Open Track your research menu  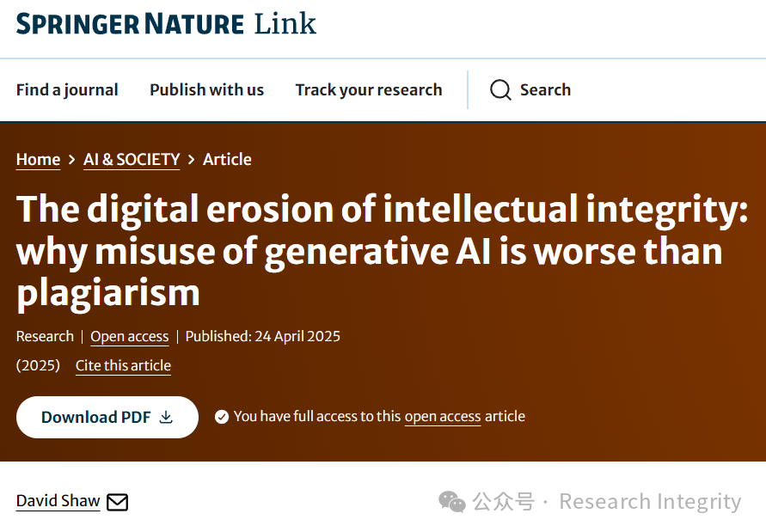369,90
